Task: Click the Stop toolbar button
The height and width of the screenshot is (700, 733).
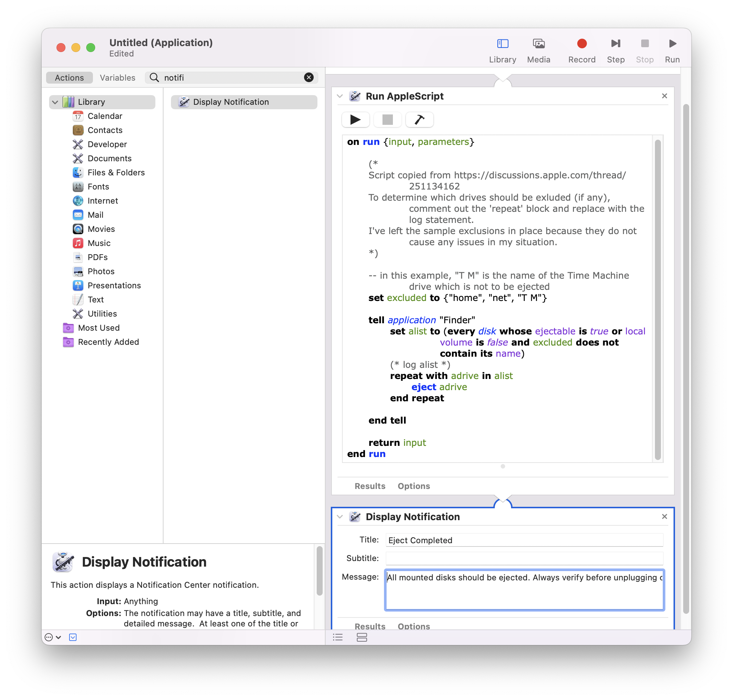Action: tap(645, 51)
